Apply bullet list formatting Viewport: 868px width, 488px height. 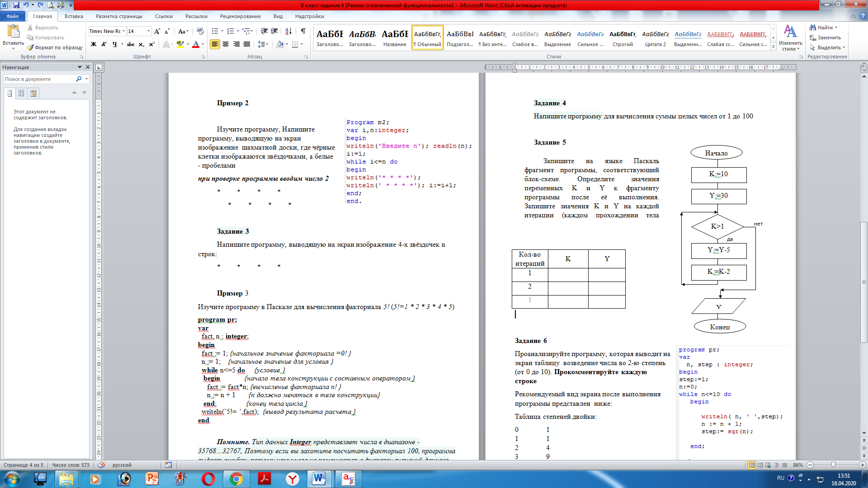tap(215, 31)
